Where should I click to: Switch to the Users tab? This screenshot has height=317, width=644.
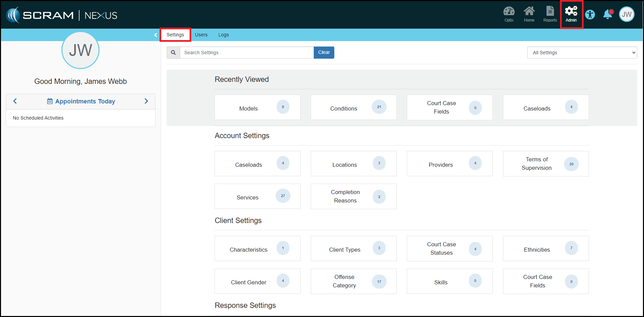[x=201, y=35]
